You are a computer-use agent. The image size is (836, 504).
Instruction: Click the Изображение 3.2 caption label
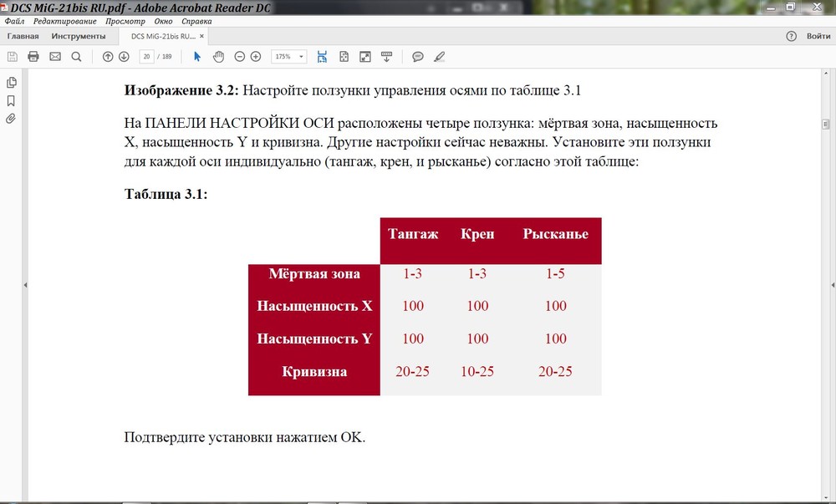tap(181, 90)
